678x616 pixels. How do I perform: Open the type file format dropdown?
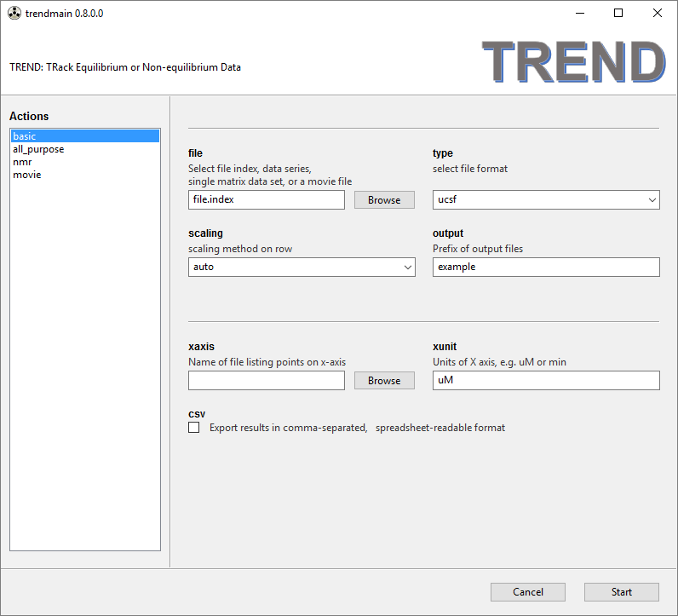pyautogui.click(x=546, y=199)
